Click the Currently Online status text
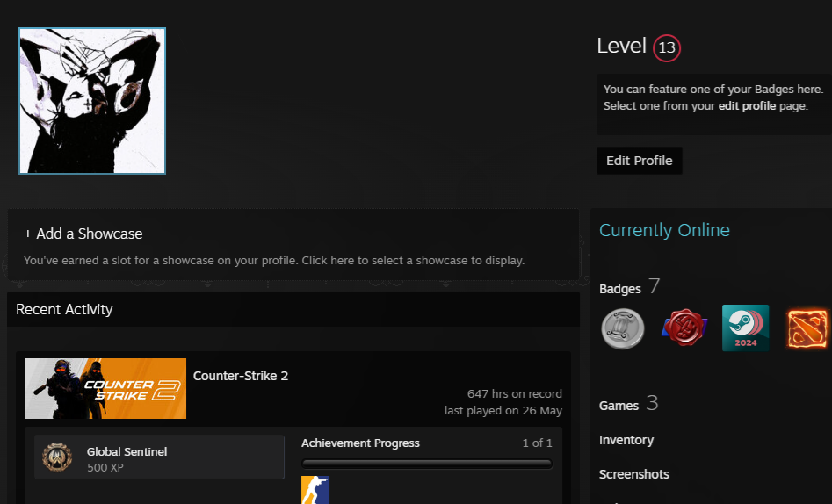Image resolution: width=832 pixels, height=504 pixels. coord(664,230)
